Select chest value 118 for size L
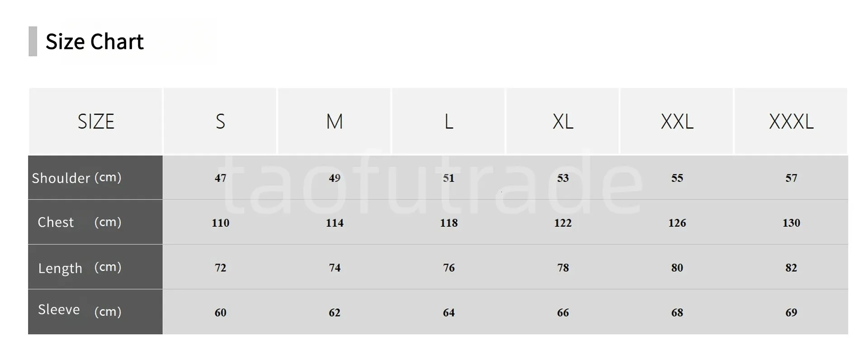Screen dimensions: 868x364 click(x=449, y=223)
